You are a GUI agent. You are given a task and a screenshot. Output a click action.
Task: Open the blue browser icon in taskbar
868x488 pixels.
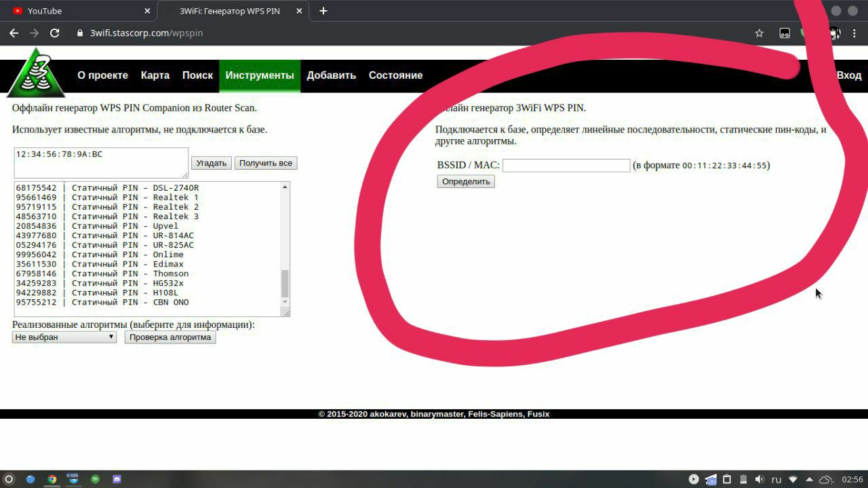[x=31, y=478]
